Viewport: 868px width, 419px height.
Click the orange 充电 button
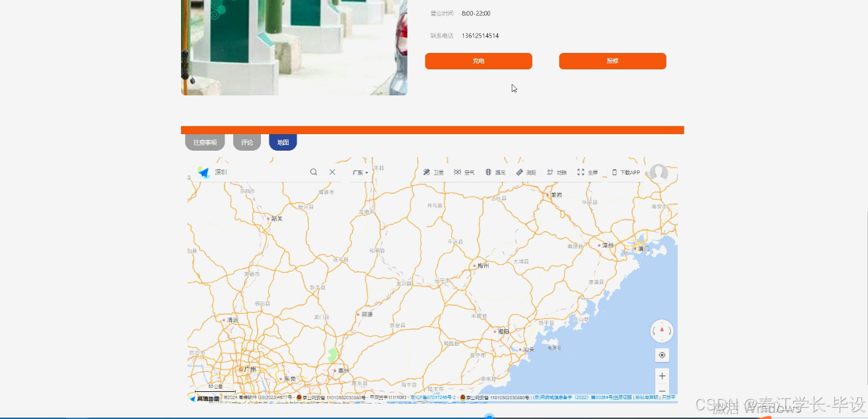(x=478, y=61)
